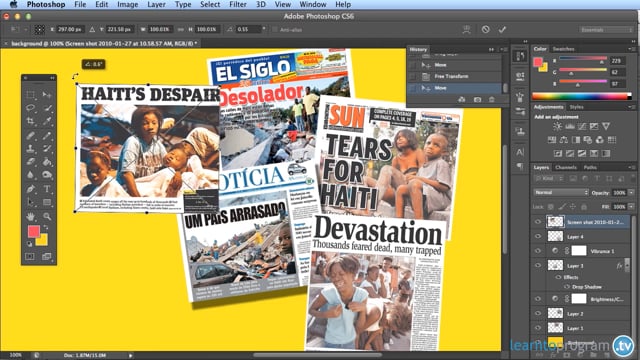Viewport: 640px width, 360px height.
Task: Hide the Brightness/Contrast adjustment layer
Action: (538, 299)
